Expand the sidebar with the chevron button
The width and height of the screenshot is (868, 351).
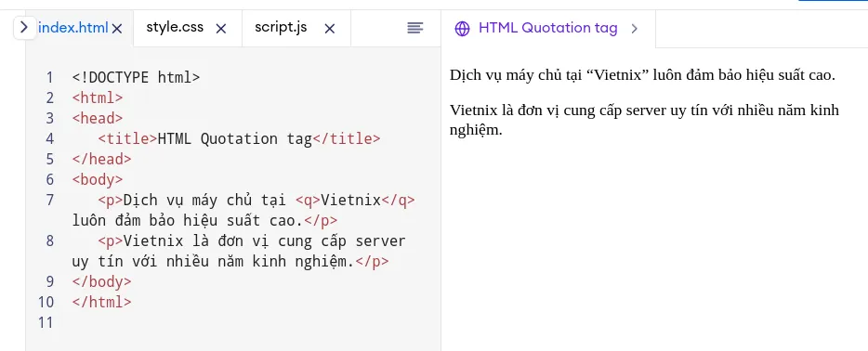[x=24, y=27]
